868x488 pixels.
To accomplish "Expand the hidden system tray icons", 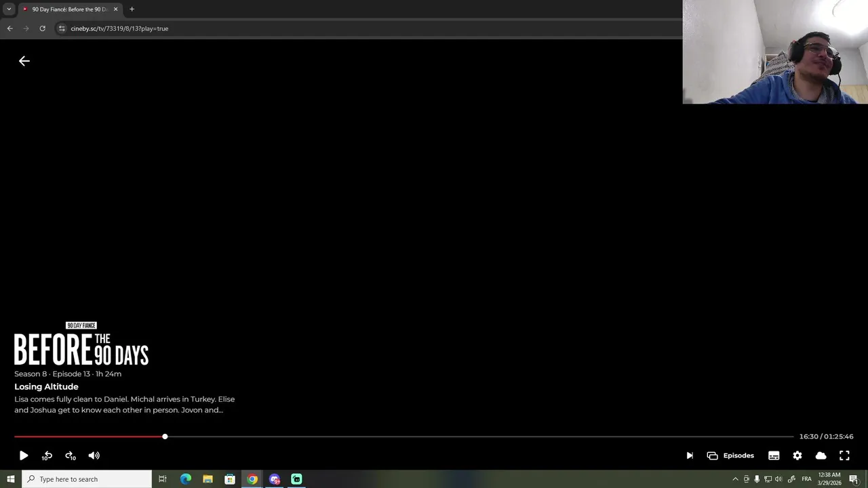I will (x=735, y=479).
